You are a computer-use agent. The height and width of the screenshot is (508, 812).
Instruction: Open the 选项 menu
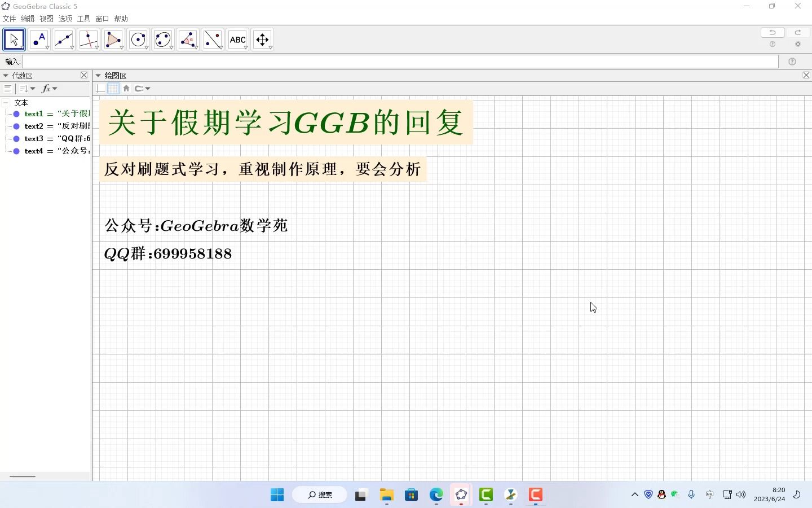pyautogui.click(x=65, y=19)
